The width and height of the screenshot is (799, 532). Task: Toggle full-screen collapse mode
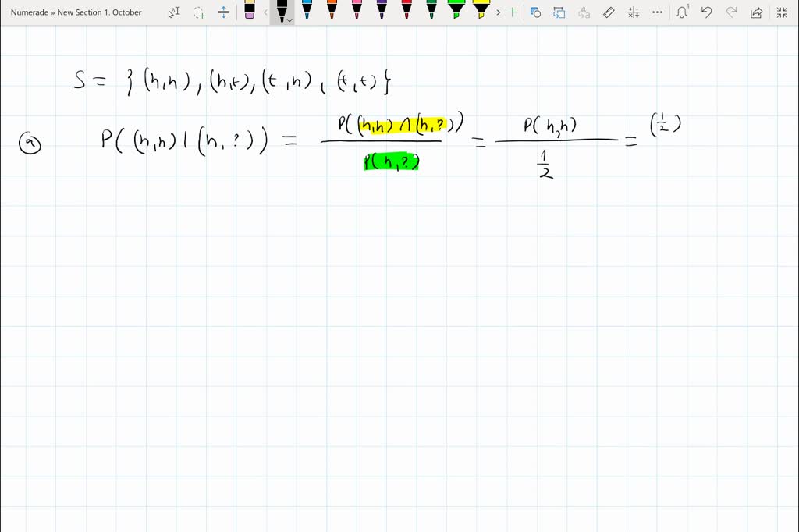(x=782, y=12)
